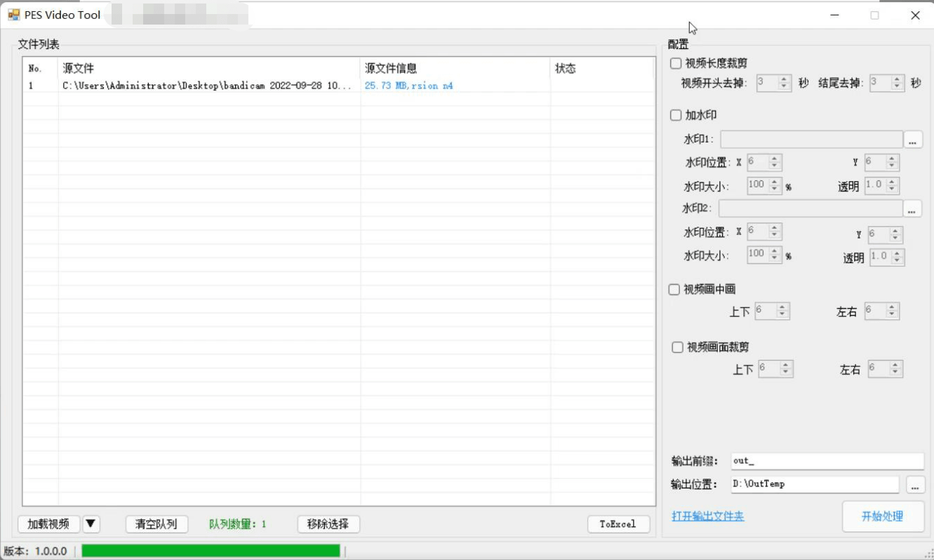Check the 视频画面裁剪 option
The width and height of the screenshot is (934, 560).
[x=678, y=347]
